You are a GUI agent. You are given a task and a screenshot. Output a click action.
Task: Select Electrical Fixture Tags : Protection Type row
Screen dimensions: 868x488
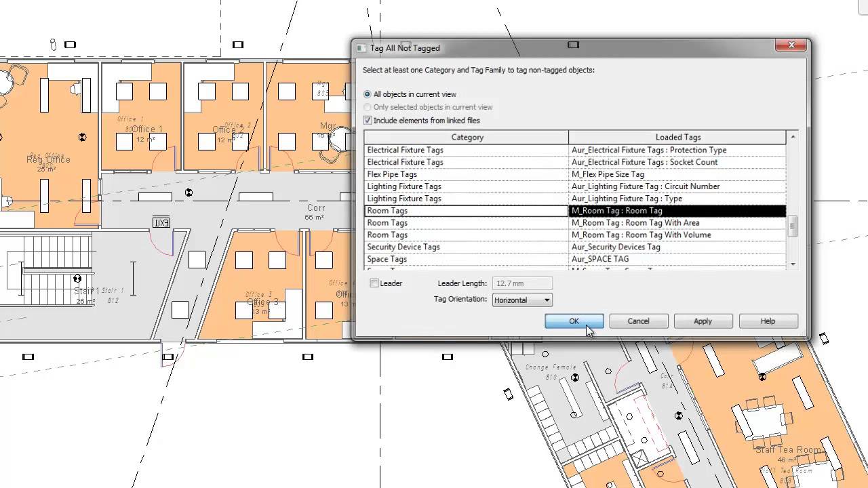575,150
